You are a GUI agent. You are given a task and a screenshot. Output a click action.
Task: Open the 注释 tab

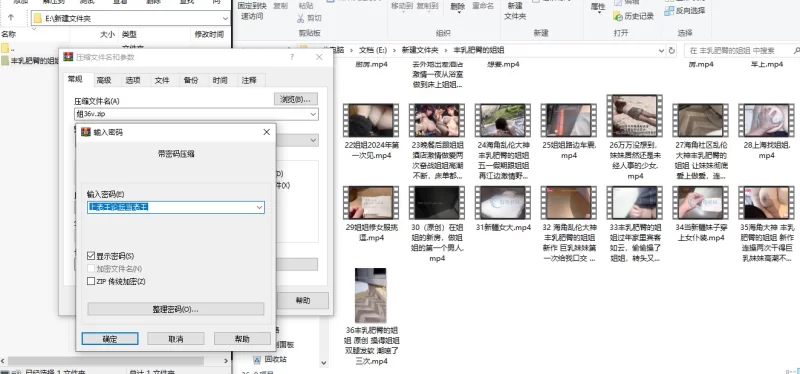pyautogui.click(x=249, y=80)
